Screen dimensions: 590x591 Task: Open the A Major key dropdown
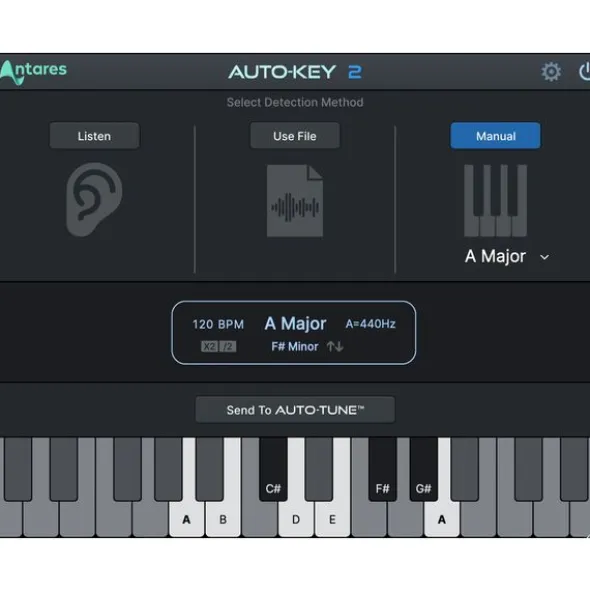pos(507,257)
